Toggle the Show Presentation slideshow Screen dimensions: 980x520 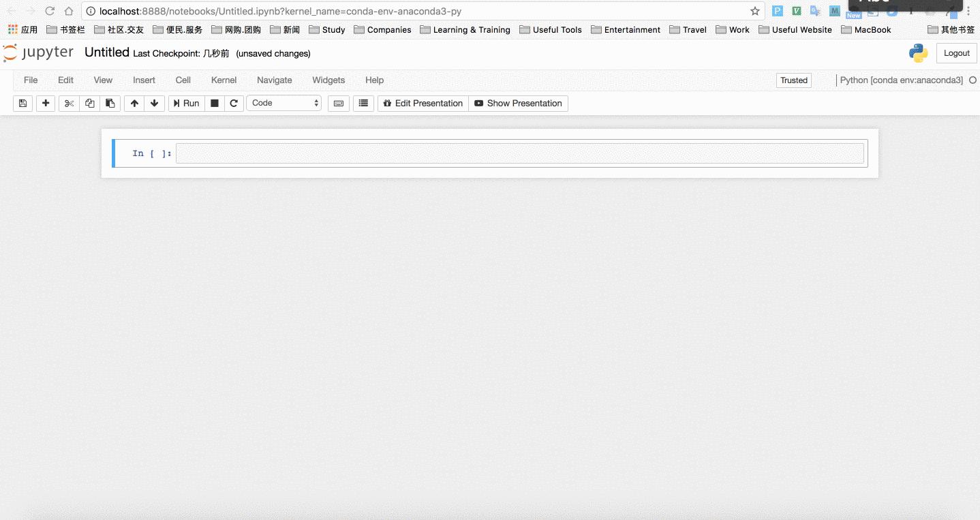pos(518,103)
